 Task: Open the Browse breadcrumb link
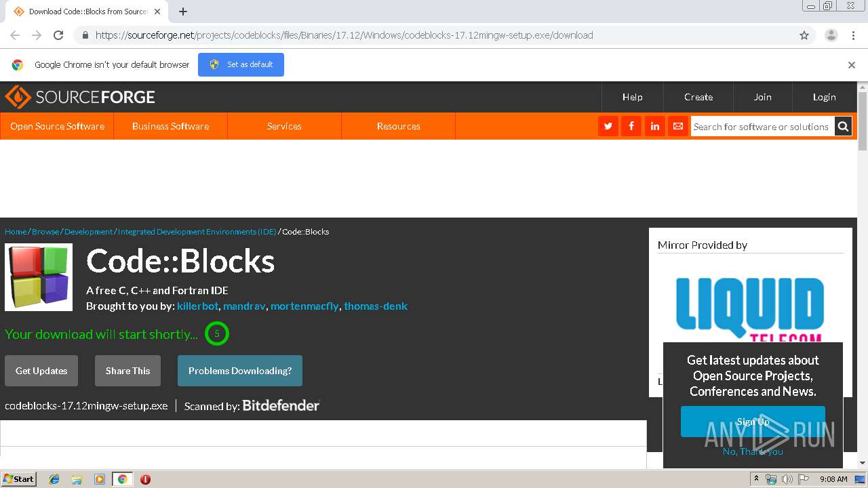coord(45,232)
